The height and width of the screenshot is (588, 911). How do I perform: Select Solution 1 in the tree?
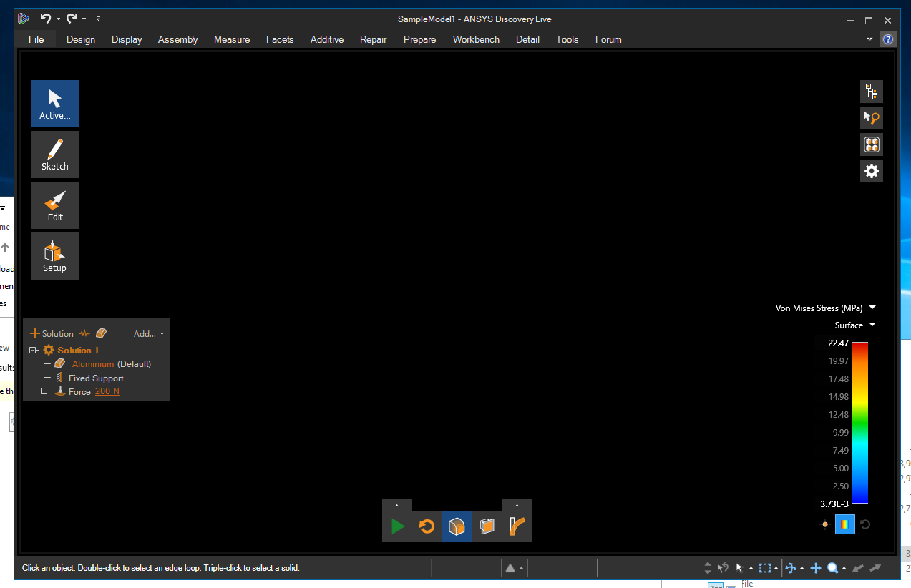(78, 350)
